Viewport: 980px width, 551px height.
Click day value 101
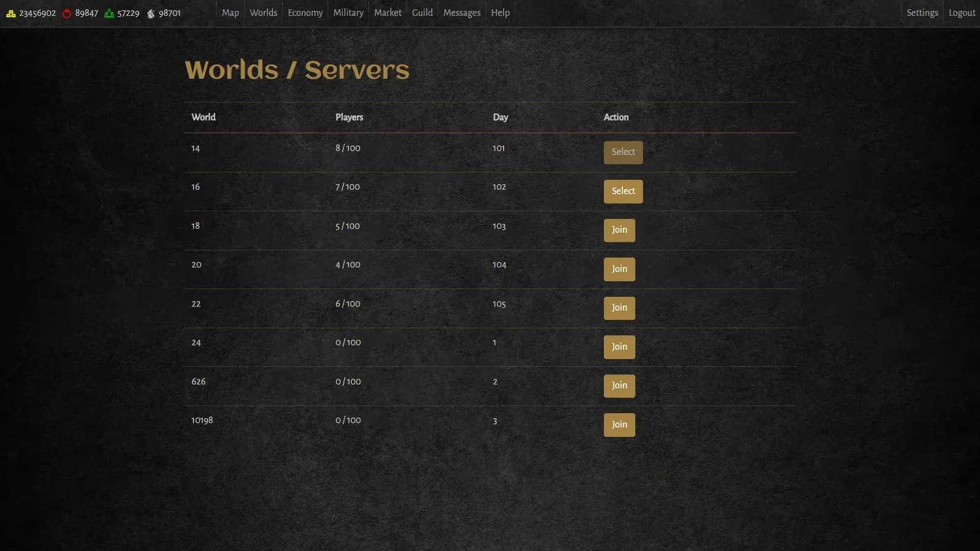pyautogui.click(x=499, y=148)
